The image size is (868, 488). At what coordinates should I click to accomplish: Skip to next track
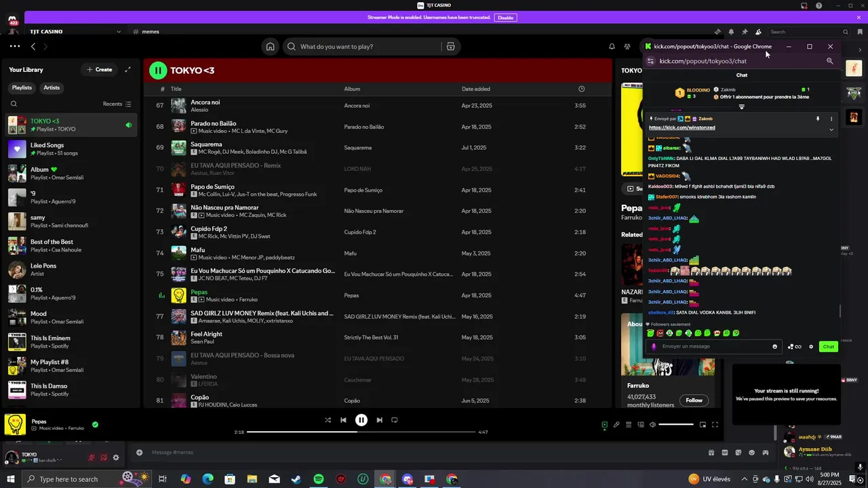379,420
